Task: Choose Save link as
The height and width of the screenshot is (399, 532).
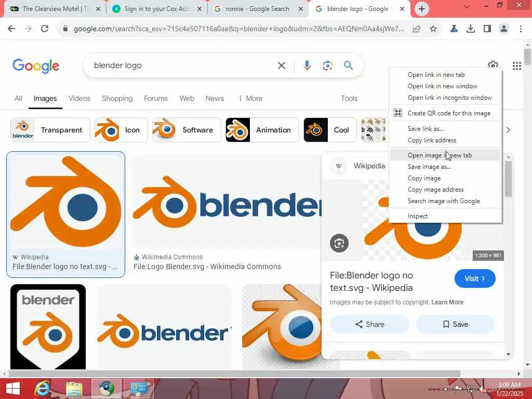Action: click(x=445, y=129)
